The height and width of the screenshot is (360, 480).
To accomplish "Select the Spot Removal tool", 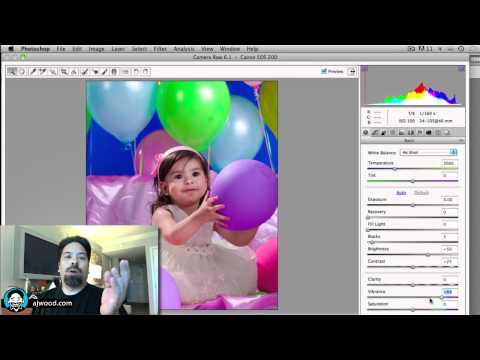I will coord(84,71).
